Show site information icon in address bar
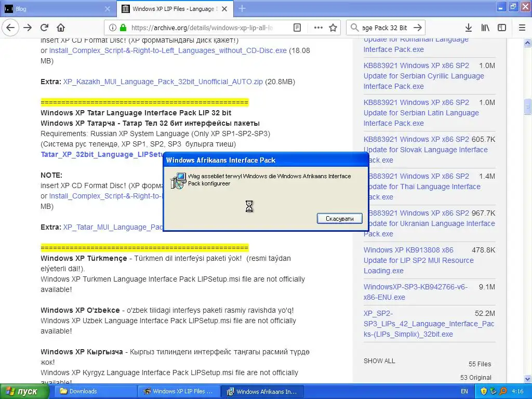Screen dimensions: 532x399 [113, 28]
